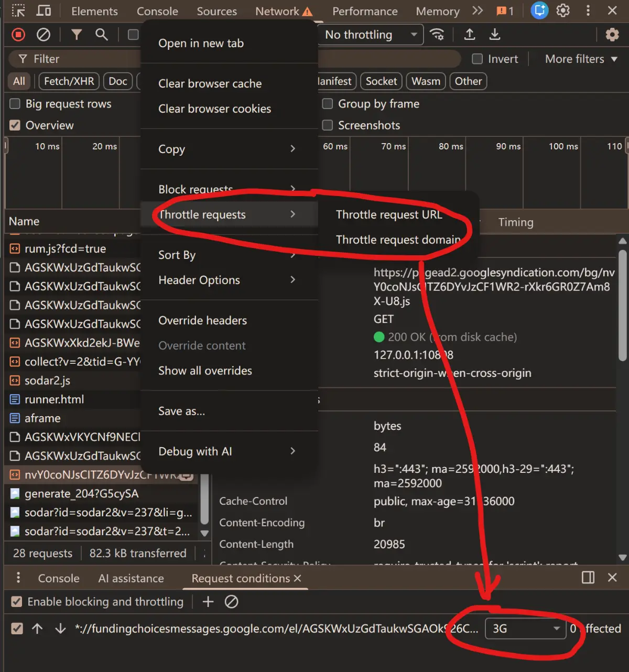The width and height of the screenshot is (629, 672).
Task: Add a new pattern with plus icon
Action: tap(208, 602)
